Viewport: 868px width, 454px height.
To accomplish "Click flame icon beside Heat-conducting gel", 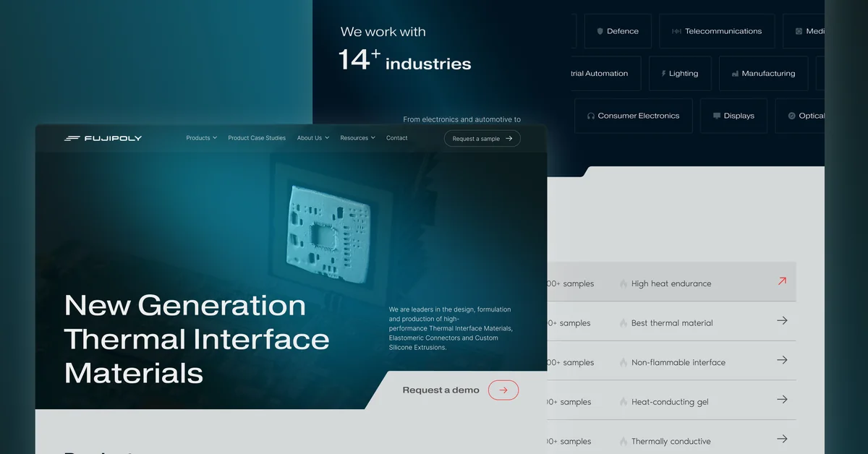I will 624,402.
